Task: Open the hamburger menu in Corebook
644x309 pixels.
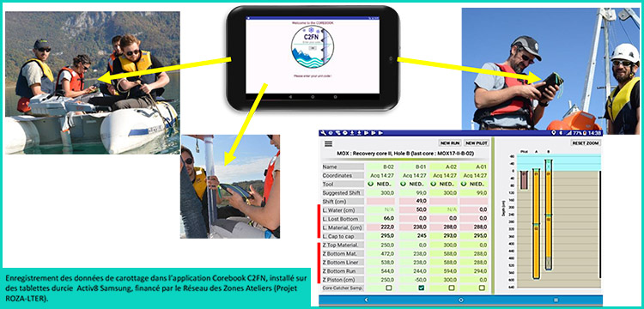Action: [328, 143]
